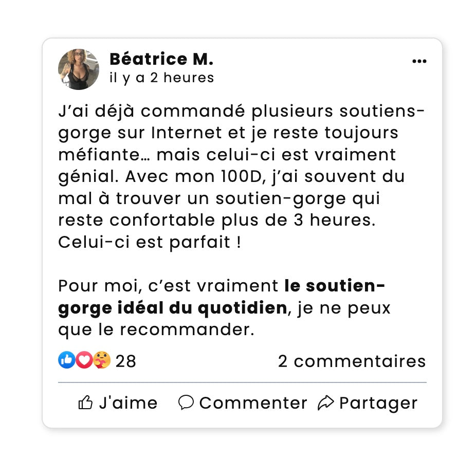
Task: Click the blue thumbs-up reaction icon
Action: click(66, 360)
